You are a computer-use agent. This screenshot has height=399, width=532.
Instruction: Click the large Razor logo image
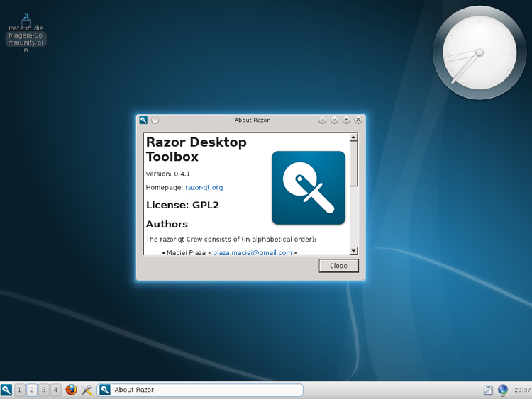click(x=309, y=188)
